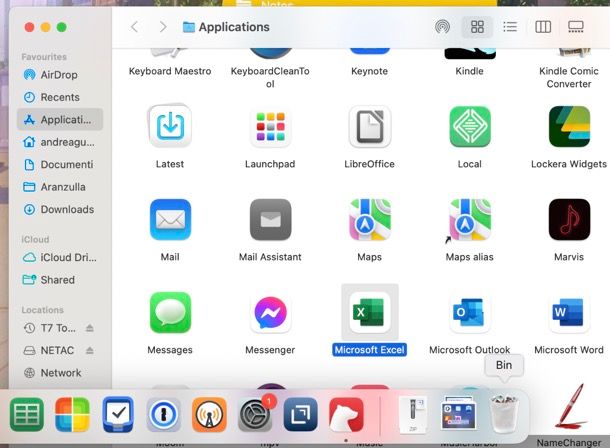Image resolution: width=610 pixels, height=448 pixels.
Task: Open System Settings with badge in Dock
Action: pyautogui.click(x=255, y=415)
